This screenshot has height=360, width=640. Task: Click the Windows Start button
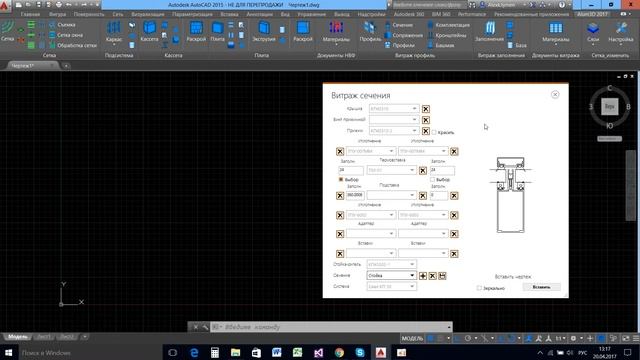click(x=8, y=352)
